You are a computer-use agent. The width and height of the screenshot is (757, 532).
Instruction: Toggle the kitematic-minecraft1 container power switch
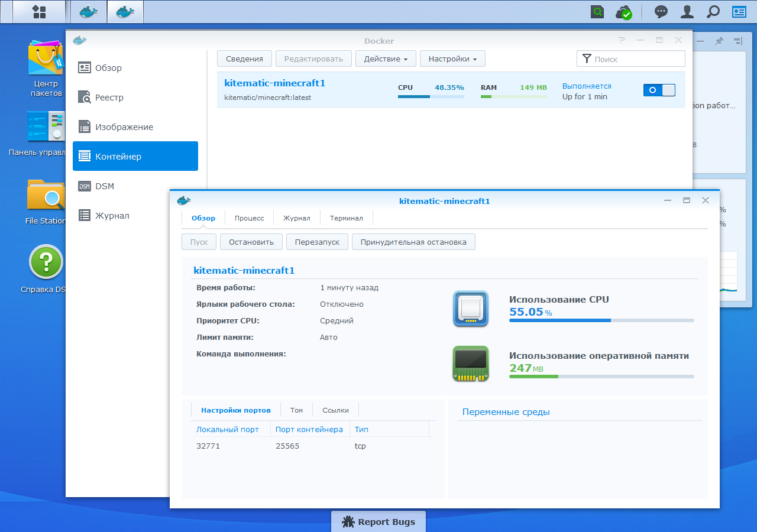[x=659, y=90]
